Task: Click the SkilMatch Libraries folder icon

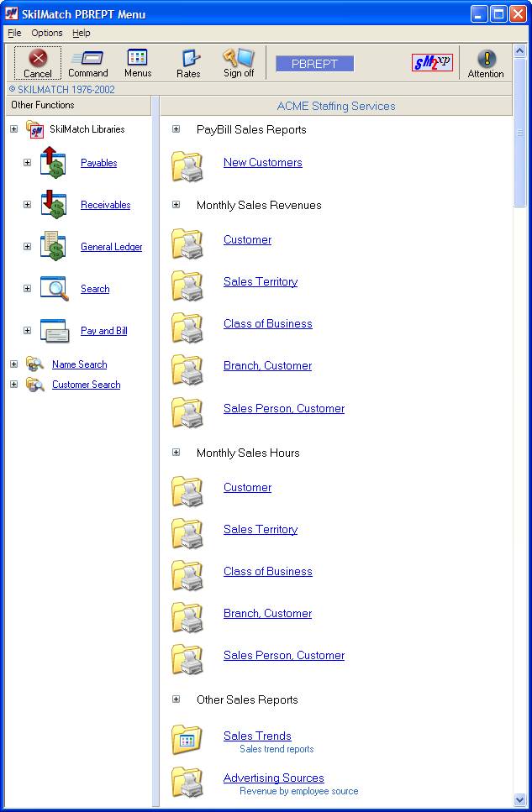Action: [34, 129]
